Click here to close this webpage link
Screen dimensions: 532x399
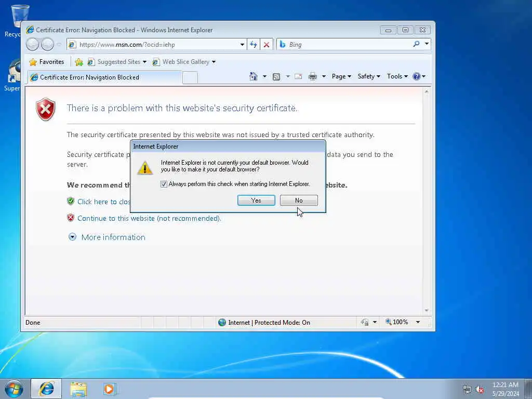(104, 202)
